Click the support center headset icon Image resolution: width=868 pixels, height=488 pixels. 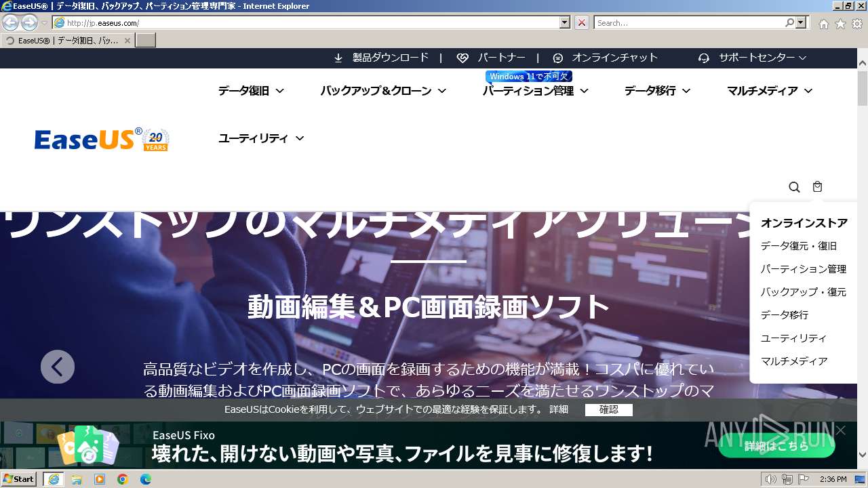[704, 58]
